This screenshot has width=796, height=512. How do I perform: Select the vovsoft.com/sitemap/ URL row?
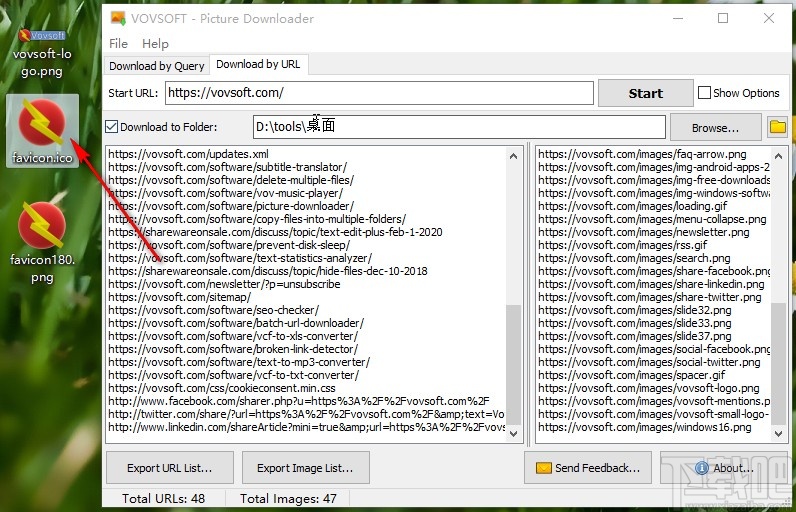306,297
